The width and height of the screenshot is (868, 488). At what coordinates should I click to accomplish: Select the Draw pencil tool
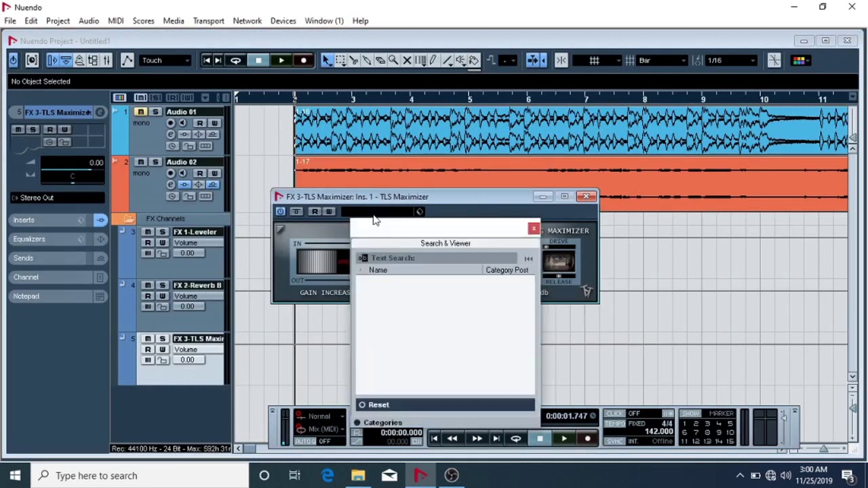pyautogui.click(x=433, y=60)
